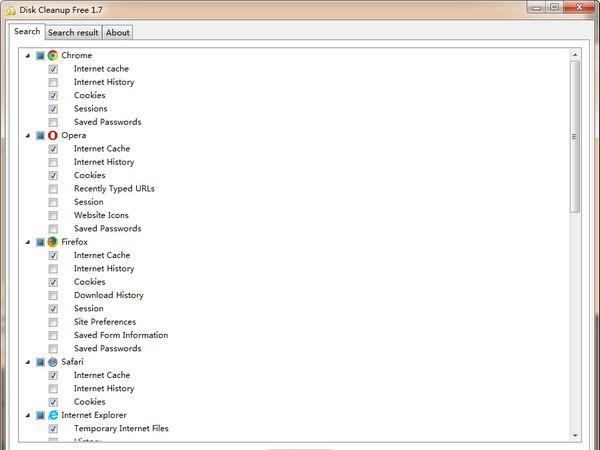Enable Firefox Download History checkbox

pos(53,296)
